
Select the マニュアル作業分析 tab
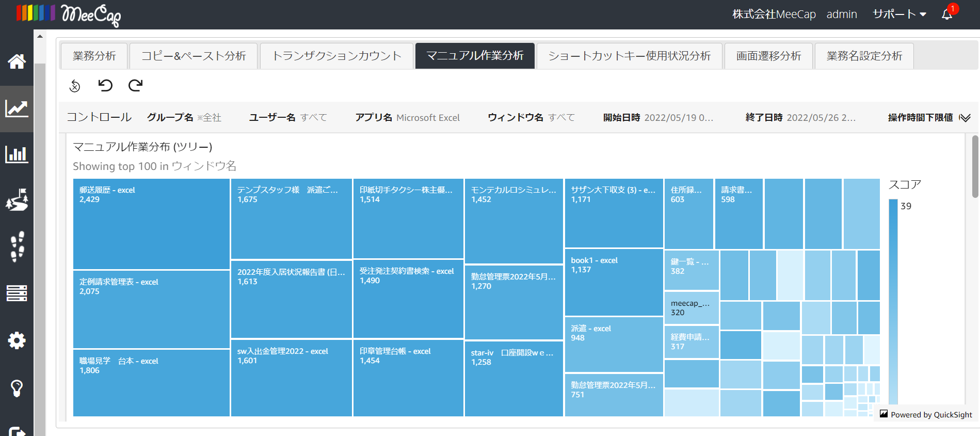(x=475, y=56)
